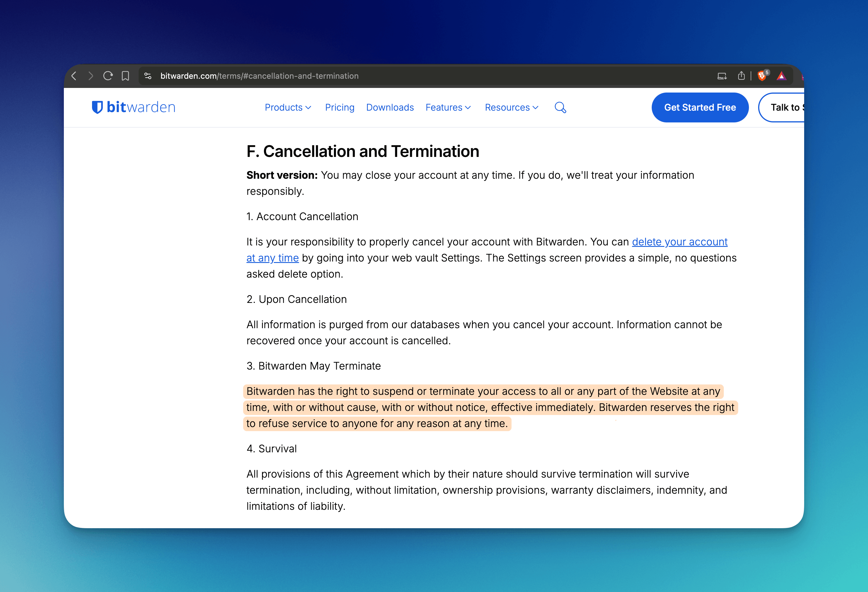Open the install-app icon in address bar
Screen dimensions: 868x592
(x=722, y=76)
